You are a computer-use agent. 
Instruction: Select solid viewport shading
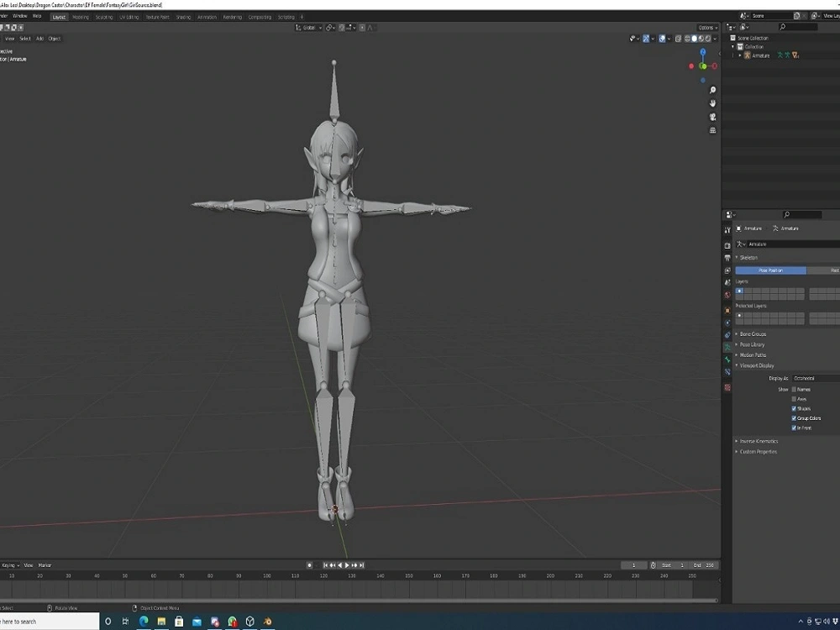[x=695, y=39]
